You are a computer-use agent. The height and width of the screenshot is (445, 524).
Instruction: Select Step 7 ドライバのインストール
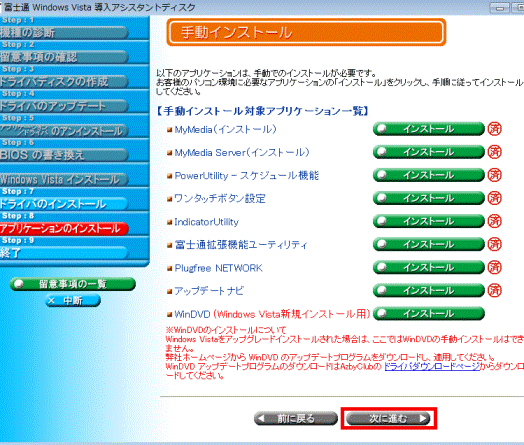pos(64,204)
